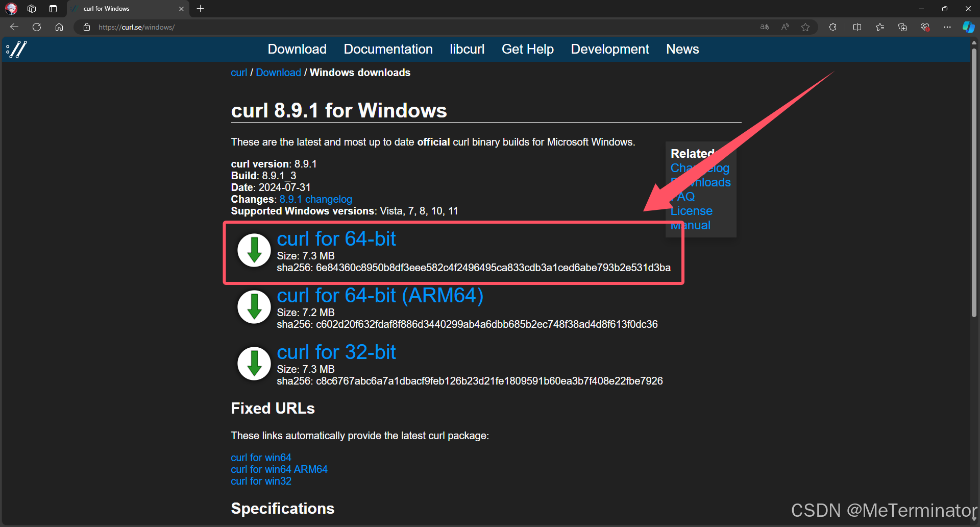
Task: Click the page vertical scrollbar thumb
Action: tap(974, 183)
